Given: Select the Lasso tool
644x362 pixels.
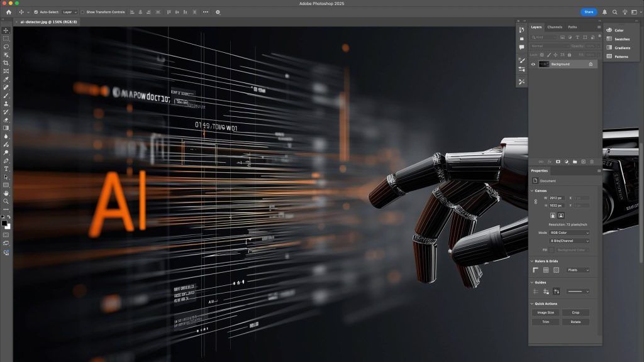Looking at the screenshot, I should point(5,45).
